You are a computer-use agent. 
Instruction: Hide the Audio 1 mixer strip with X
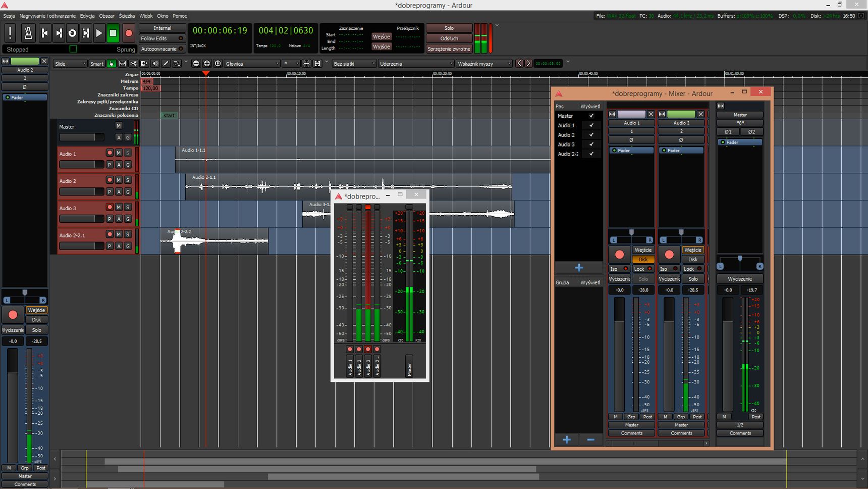pyautogui.click(x=651, y=114)
